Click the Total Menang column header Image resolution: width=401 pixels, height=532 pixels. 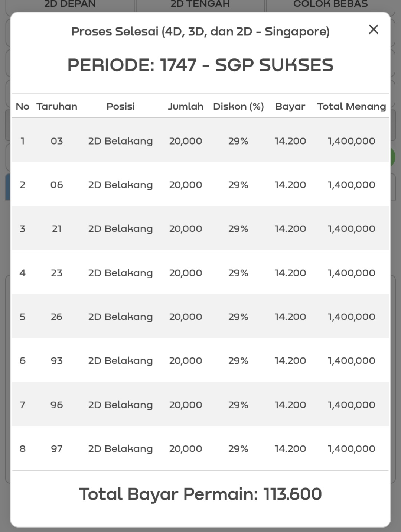[351, 107]
